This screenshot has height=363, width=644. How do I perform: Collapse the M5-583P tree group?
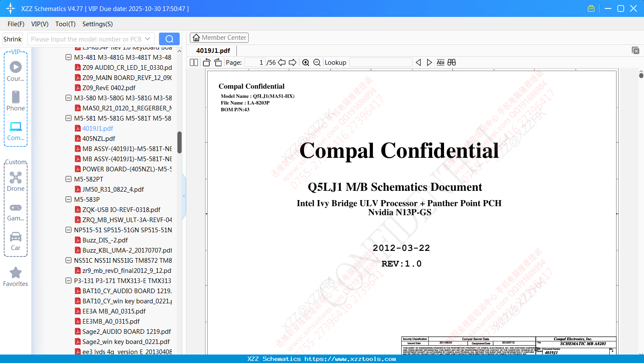click(x=69, y=199)
